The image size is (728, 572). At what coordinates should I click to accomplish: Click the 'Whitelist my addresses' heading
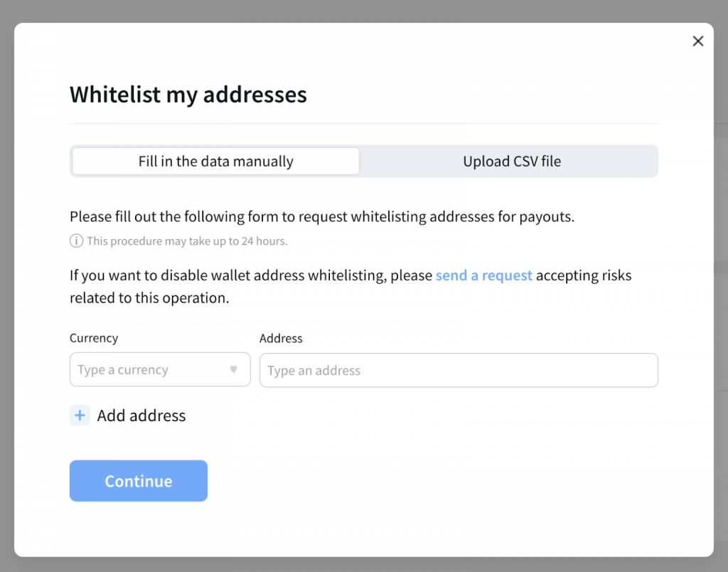click(x=188, y=95)
